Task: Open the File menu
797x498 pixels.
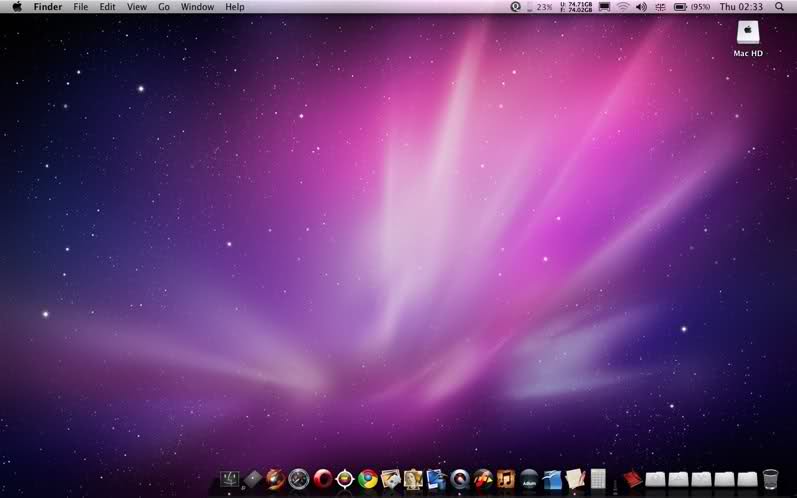Action: pyautogui.click(x=80, y=7)
